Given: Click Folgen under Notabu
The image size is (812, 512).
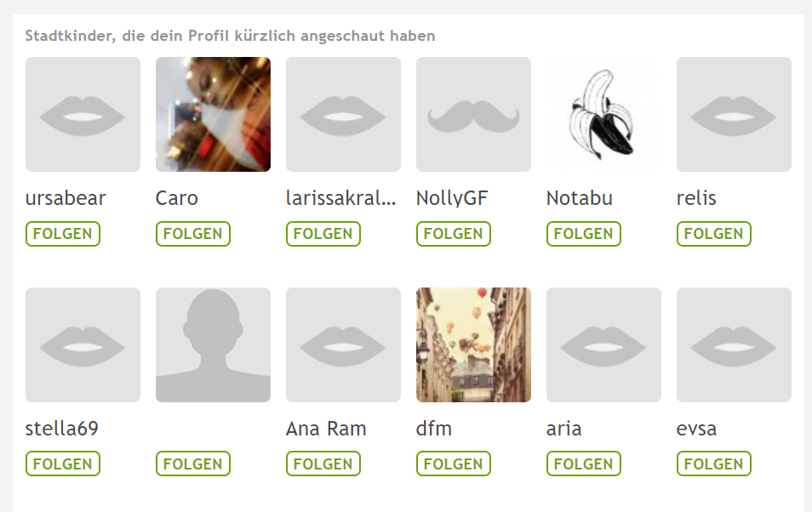Looking at the screenshot, I should tap(584, 234).
